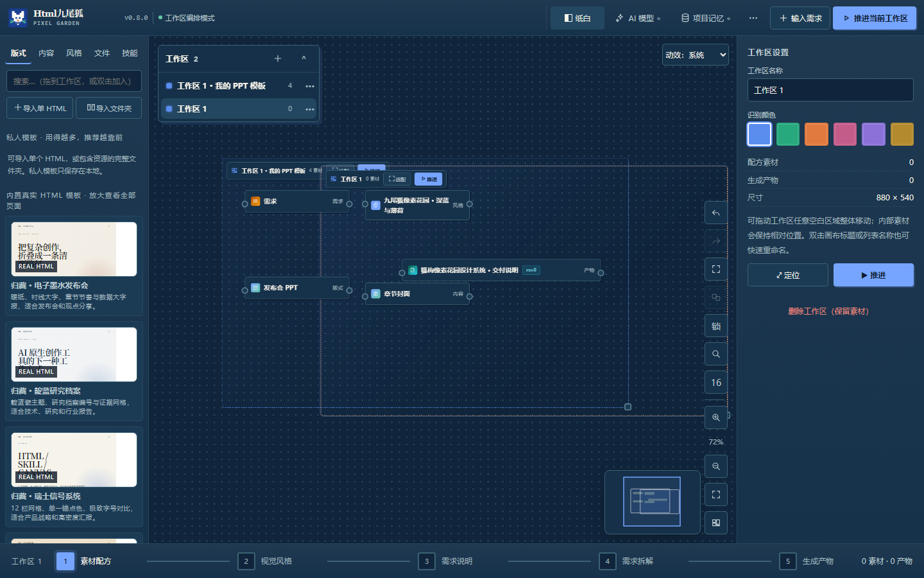924x578 pixels.
Task: Click the fit-view icon below the redo arrow
Action: click(716, 269)
